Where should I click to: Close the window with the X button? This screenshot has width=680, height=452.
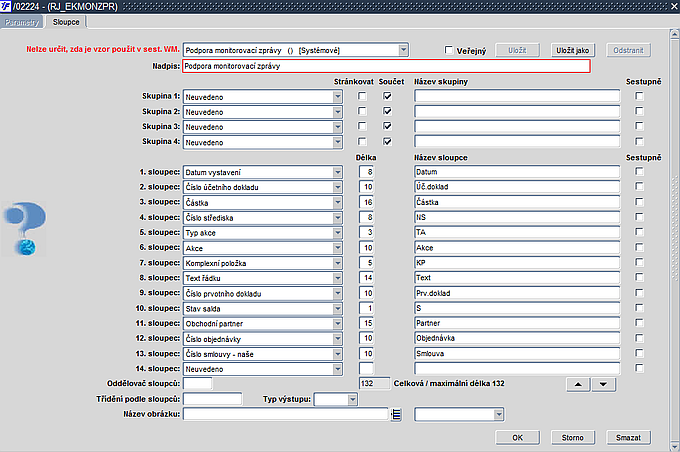674,6
